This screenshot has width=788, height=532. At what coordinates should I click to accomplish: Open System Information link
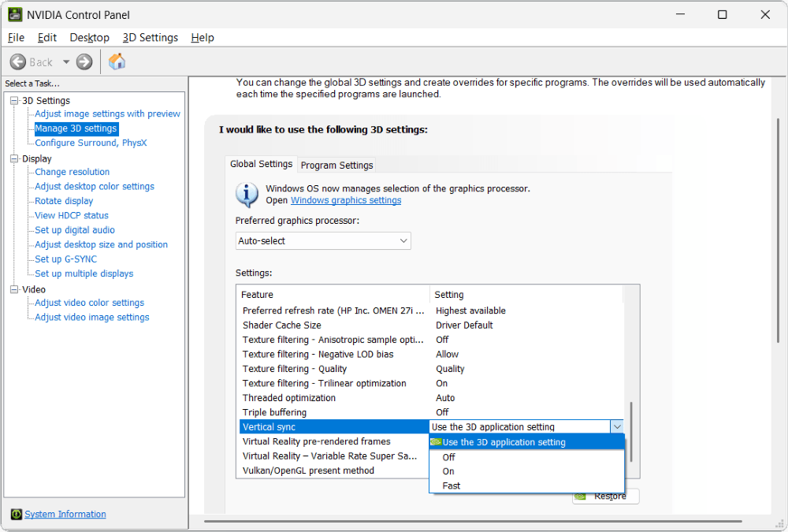[x=65, y=514]
